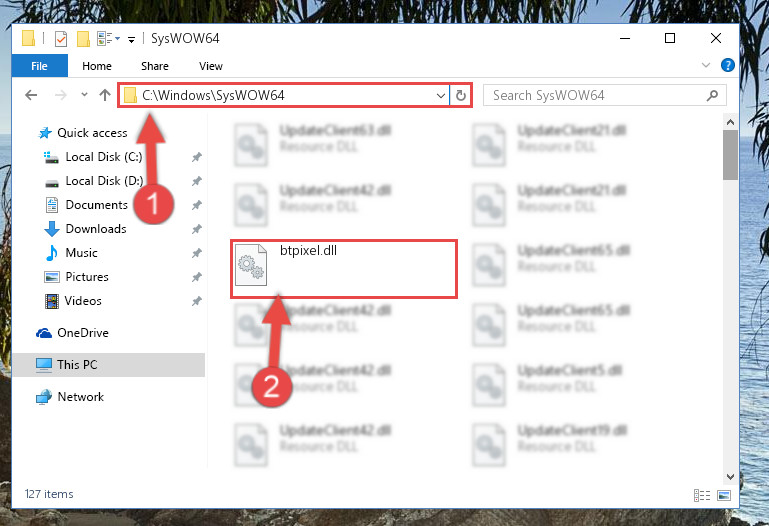Click into the Search SysWOW64 field
The width and height of the screenshot is (769, 526).
coord(604,95)
